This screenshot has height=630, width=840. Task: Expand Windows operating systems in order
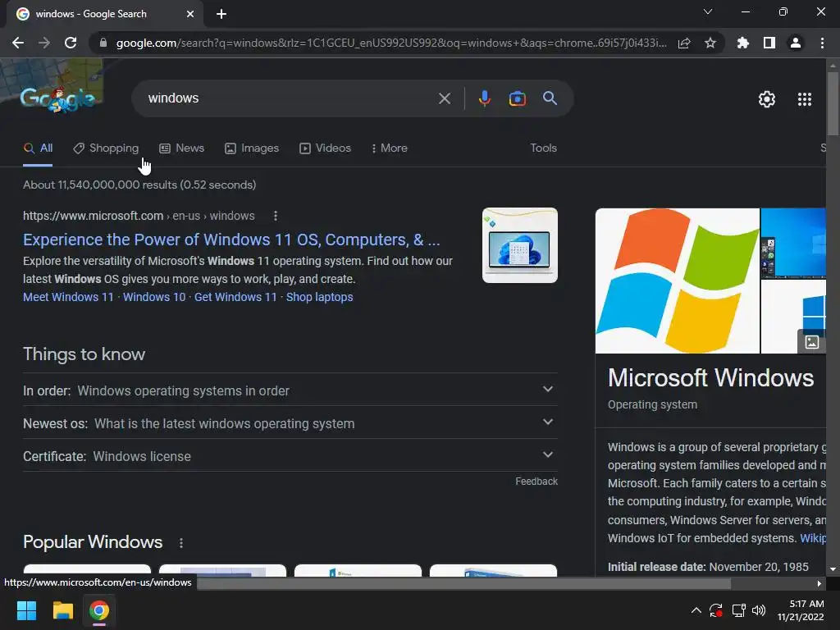[x=290, y=390]
